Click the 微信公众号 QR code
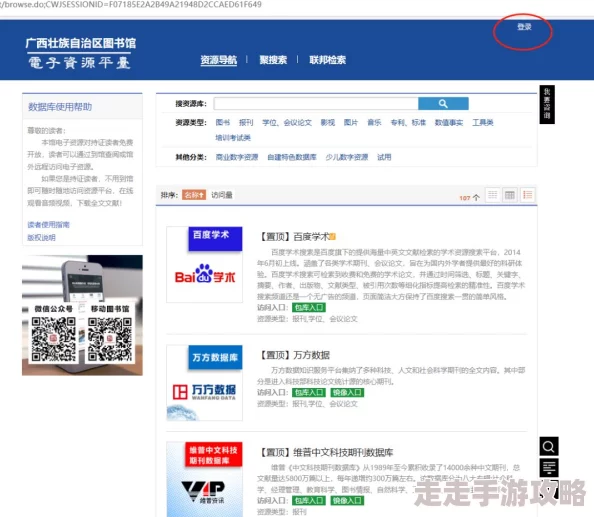The image size is (594, 517). [x=53, y=339]
